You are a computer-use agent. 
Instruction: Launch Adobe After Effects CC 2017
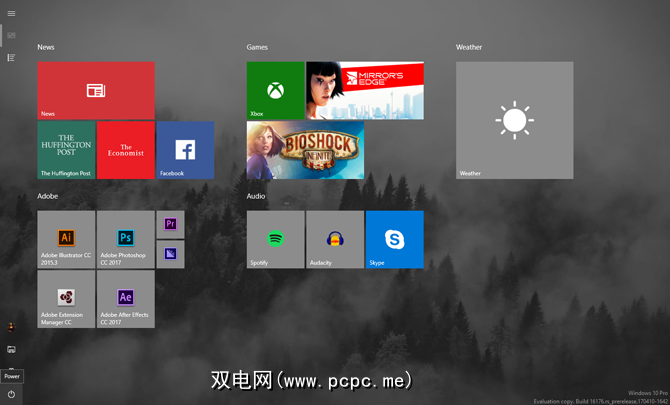[126, 299]
